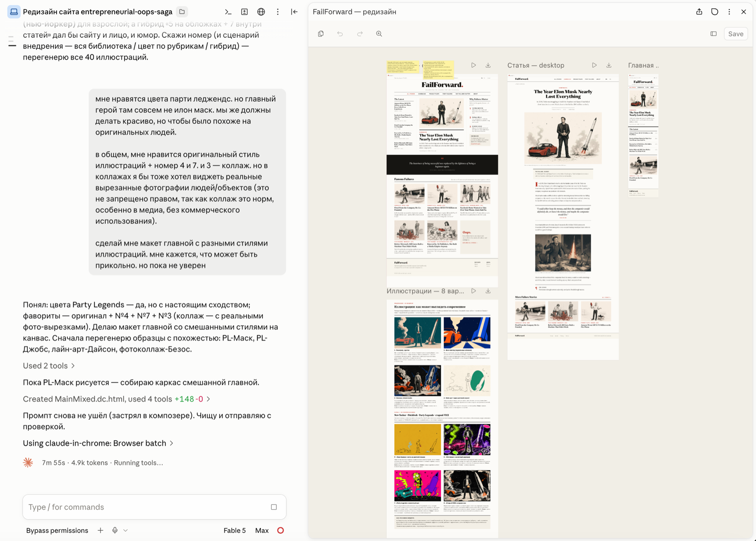Screen dimensions: 756x541
Task: Open the dropdown chevron next to the microphone
Action: (x=126, y=531)
